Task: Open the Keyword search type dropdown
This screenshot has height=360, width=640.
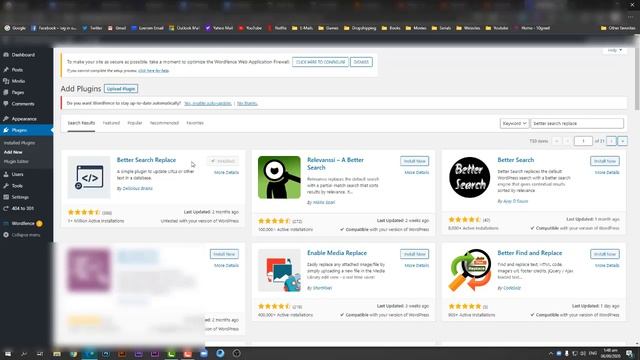Action: 514,123
